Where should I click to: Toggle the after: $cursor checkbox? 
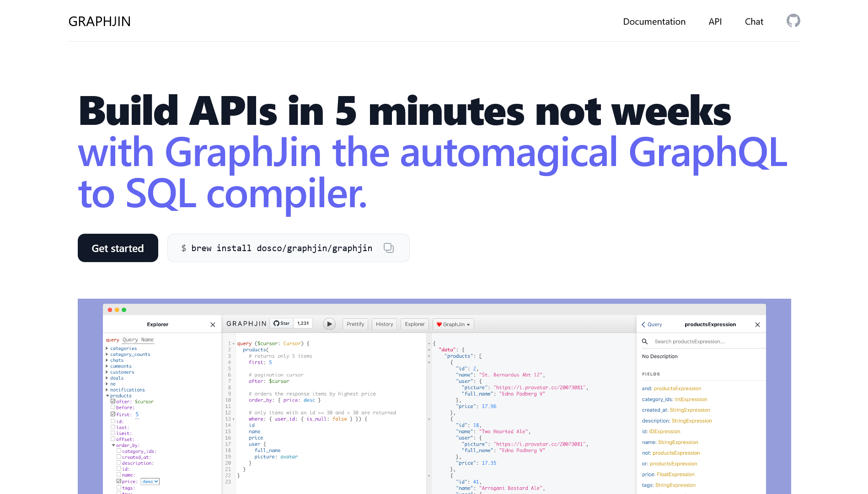click(x=113, y=401)
